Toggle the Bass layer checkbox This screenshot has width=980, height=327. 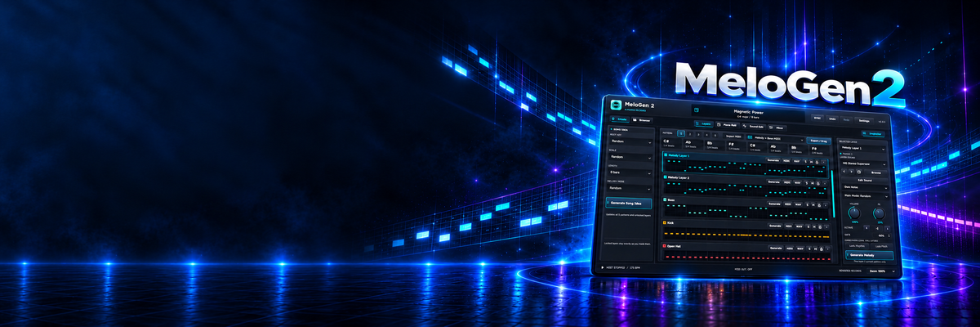(665, 199)
